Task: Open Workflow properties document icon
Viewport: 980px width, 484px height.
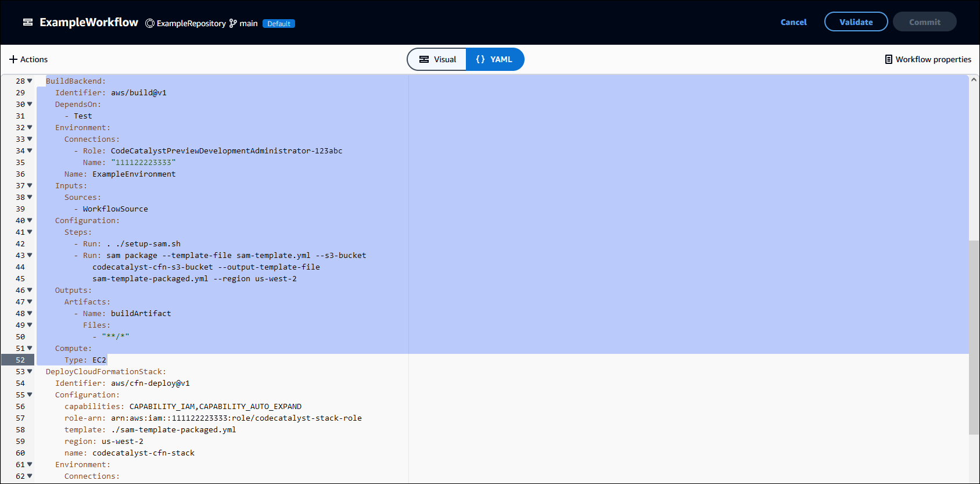Action: coord(888,59)
